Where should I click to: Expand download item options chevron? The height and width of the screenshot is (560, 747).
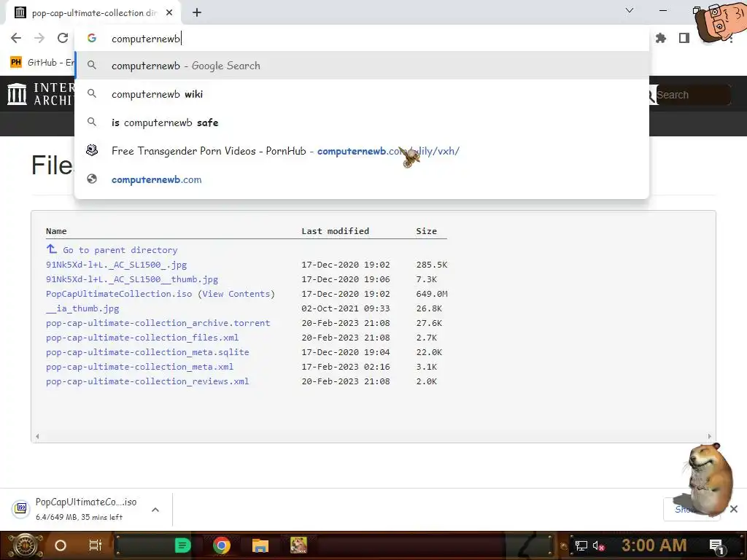click(155, 510)
